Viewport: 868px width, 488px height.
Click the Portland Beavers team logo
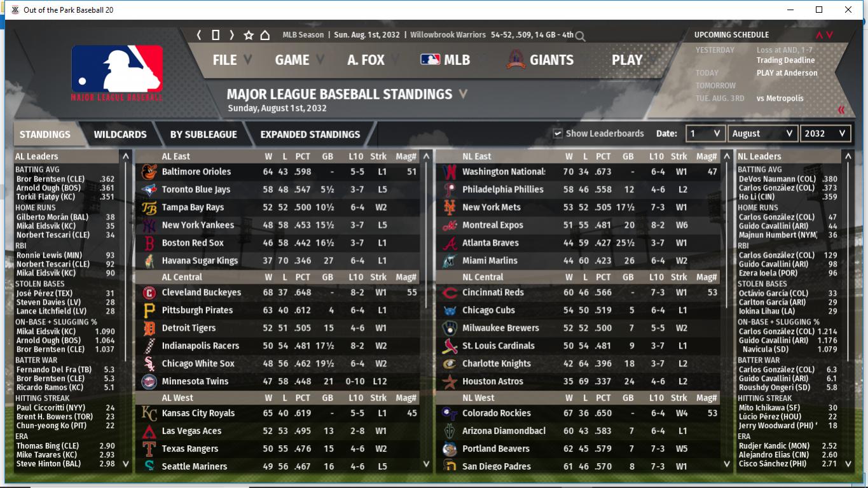(x=450, y=449)
